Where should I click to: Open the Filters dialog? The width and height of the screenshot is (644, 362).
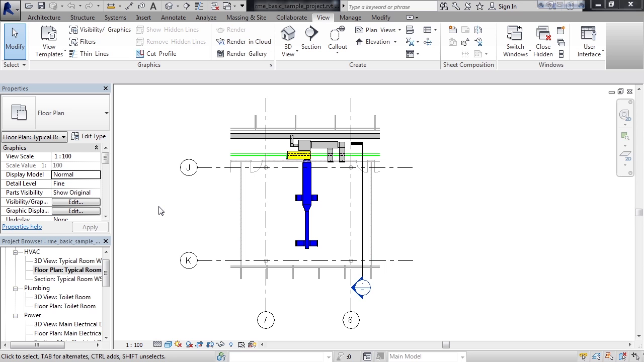point(82,42)
